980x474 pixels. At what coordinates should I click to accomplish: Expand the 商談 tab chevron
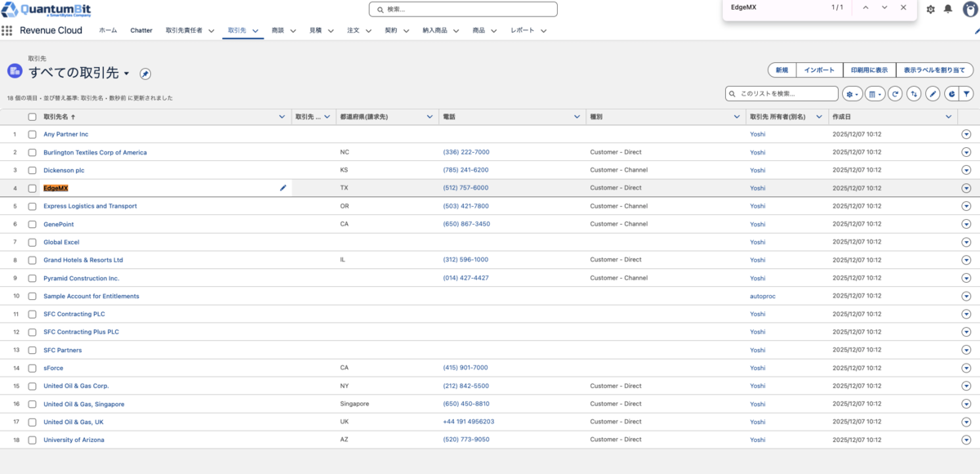pyautogui.click(x=294, y=31)
